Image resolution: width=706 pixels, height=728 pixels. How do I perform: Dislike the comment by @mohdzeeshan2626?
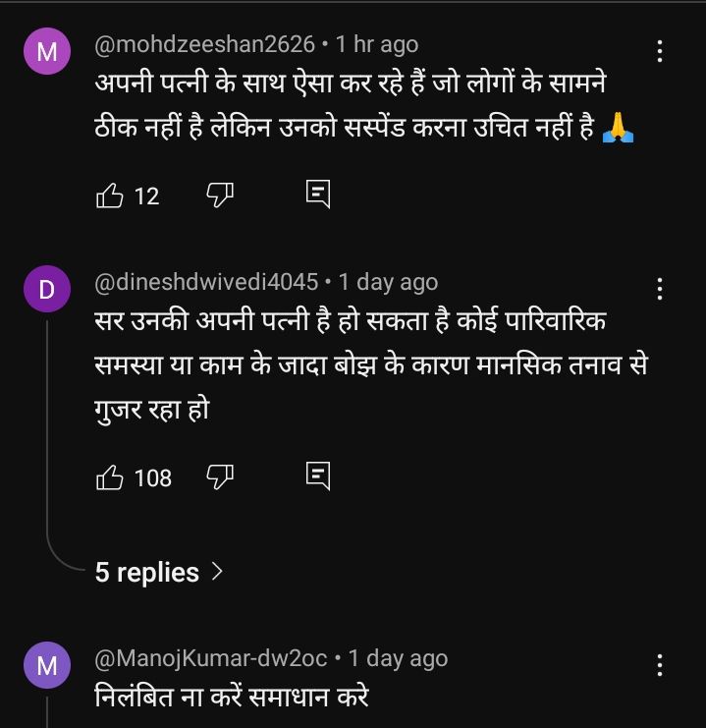coord(219,196)
